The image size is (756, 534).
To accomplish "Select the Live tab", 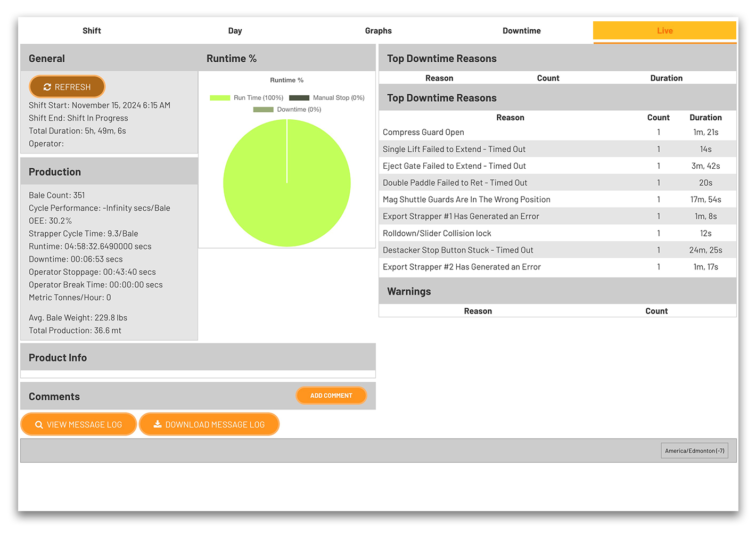I will coord(664,31).
